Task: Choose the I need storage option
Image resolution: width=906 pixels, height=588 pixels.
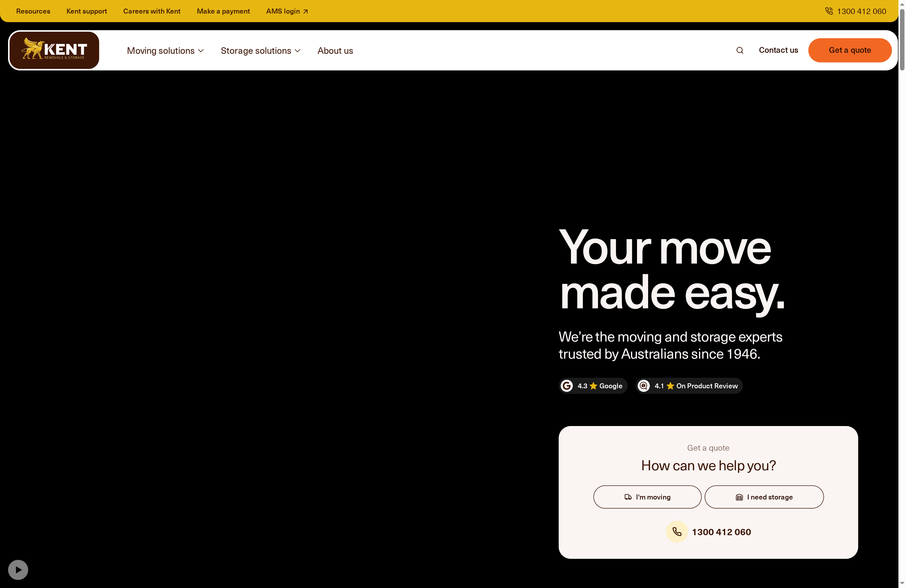Action: (x=764, y=497)
